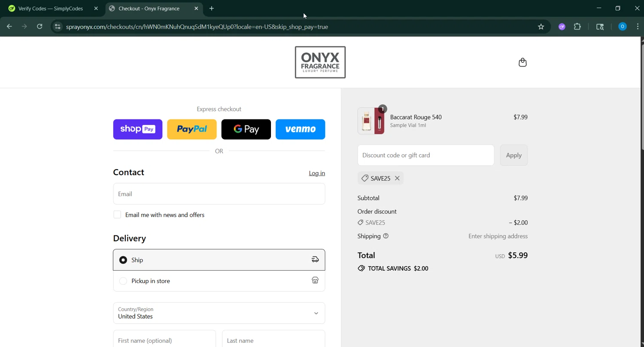This screenshot has width=644, height=347.
Task: Bookmark this page with the star icon
Action: [x=541, y=27]
